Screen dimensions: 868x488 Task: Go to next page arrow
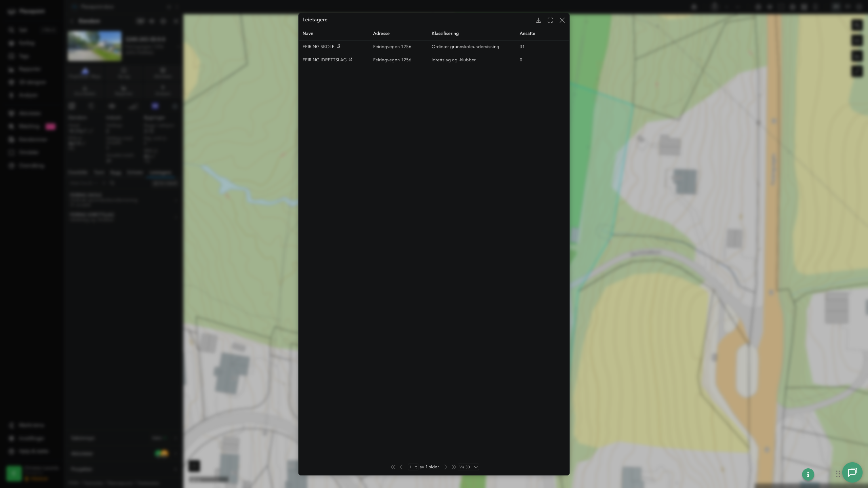point(446,467)
